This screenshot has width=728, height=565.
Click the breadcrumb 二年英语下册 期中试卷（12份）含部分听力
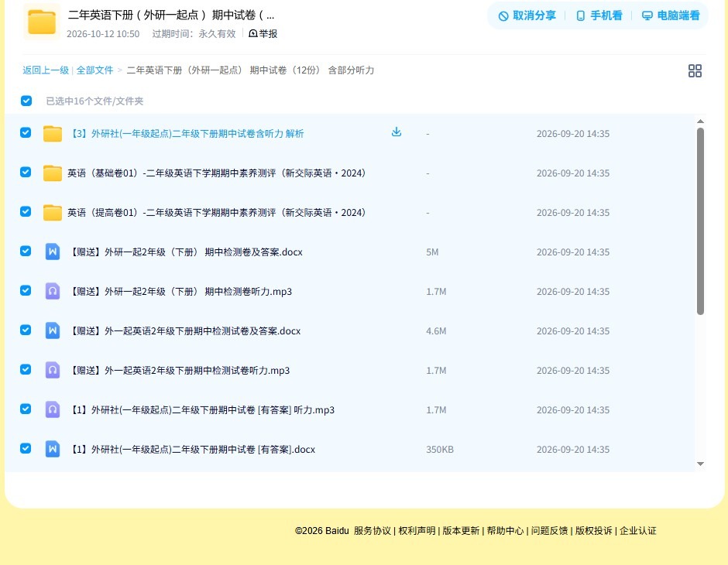tap(250, 70)
